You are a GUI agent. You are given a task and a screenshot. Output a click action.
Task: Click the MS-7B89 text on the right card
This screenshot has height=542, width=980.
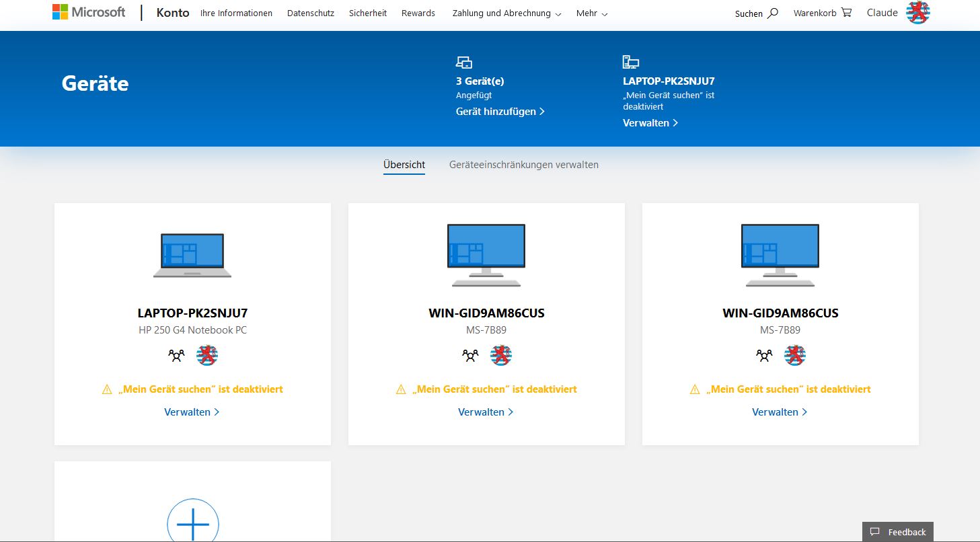point(780,330)
